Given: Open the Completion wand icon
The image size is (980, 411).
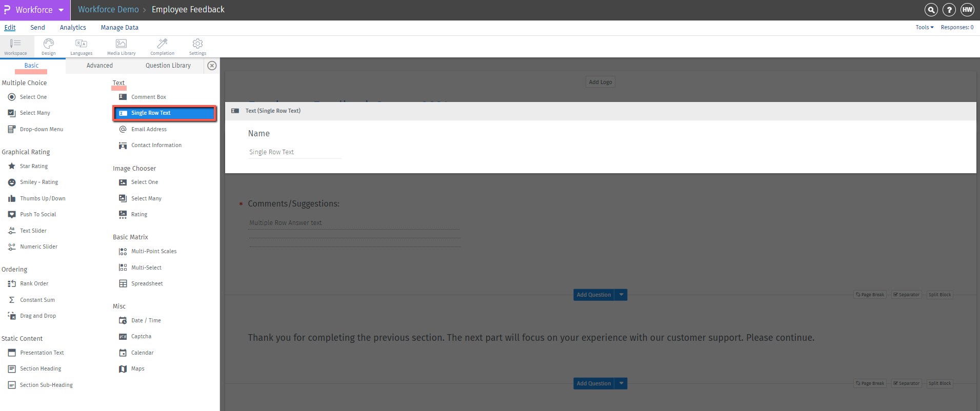Looking at the screenshot, I should coord(162,47).
